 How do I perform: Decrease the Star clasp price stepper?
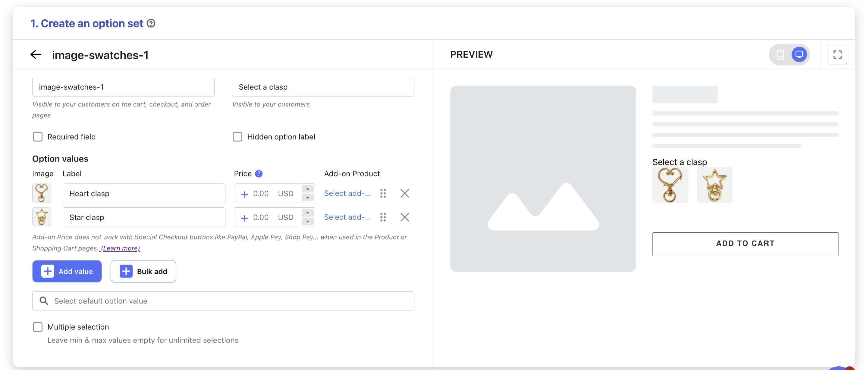tap(307, 222)
